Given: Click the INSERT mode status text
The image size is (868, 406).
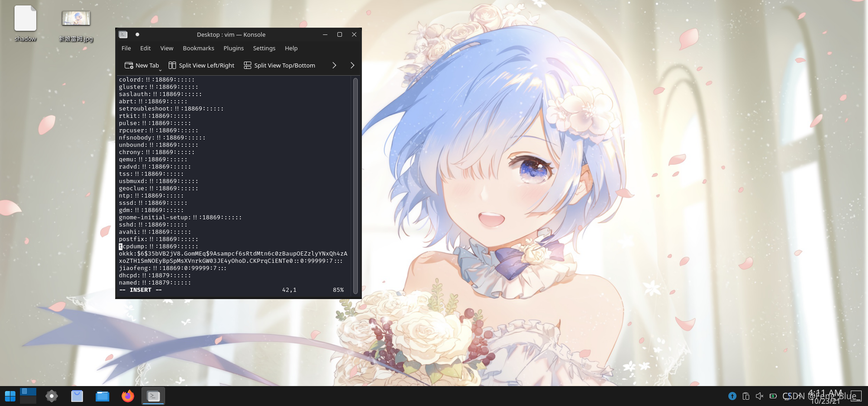Looking at the screenshot, I should (141, 290).
